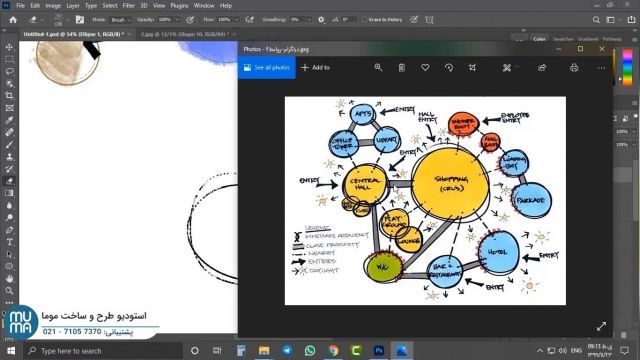Select the Eraser tool in the toolbar
640x360 pixels.
[x=9, y=181]
